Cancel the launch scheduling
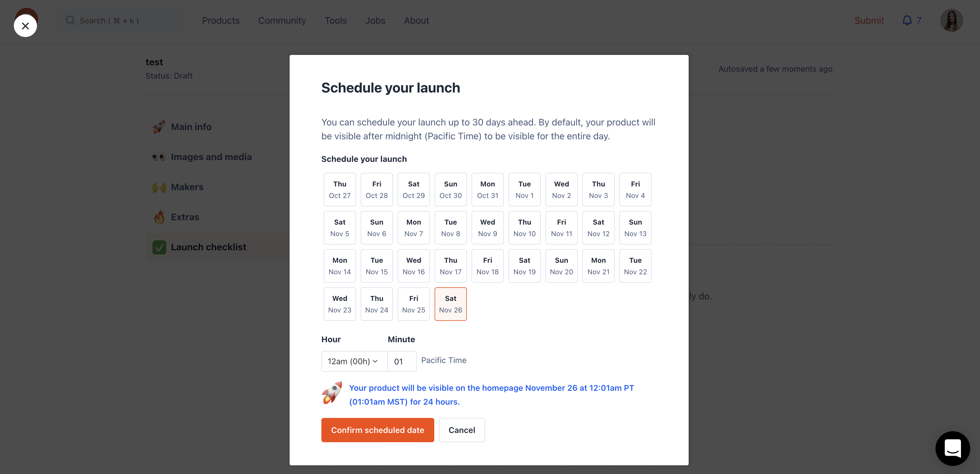The height and width of the screenshot is (474, 980). click(x=461, y=430)
